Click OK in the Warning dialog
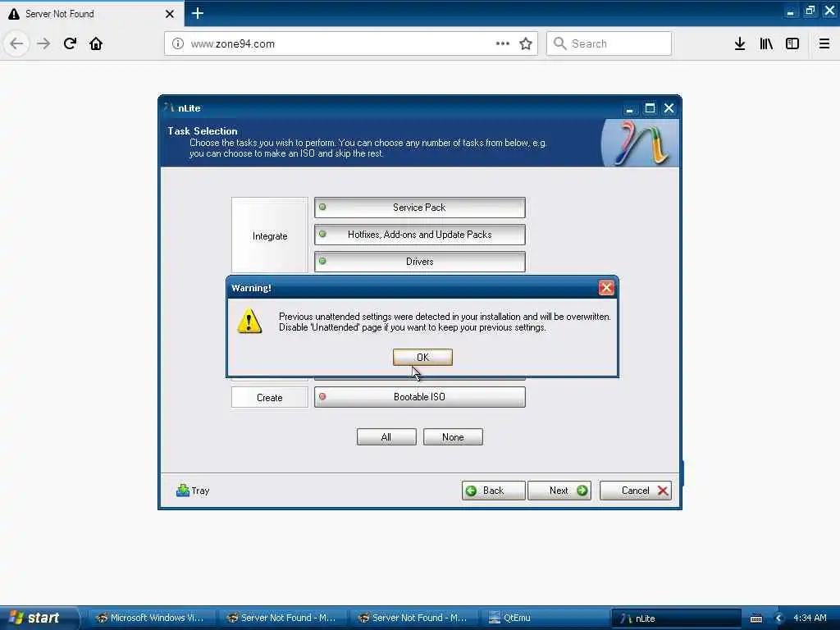This screenshot has height=630, width=840. point(422,357)
